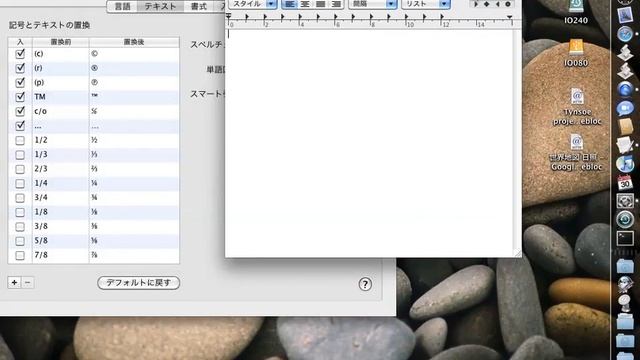Image resolution: width=640 pixels, height=360 pixels.
Task: Select the 3/8 text in 置換前 column
Action: pyautogui.click(x=41, y=226)
